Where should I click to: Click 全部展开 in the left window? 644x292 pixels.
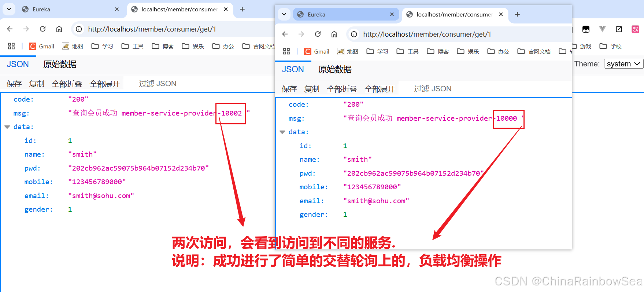(105, 84)
